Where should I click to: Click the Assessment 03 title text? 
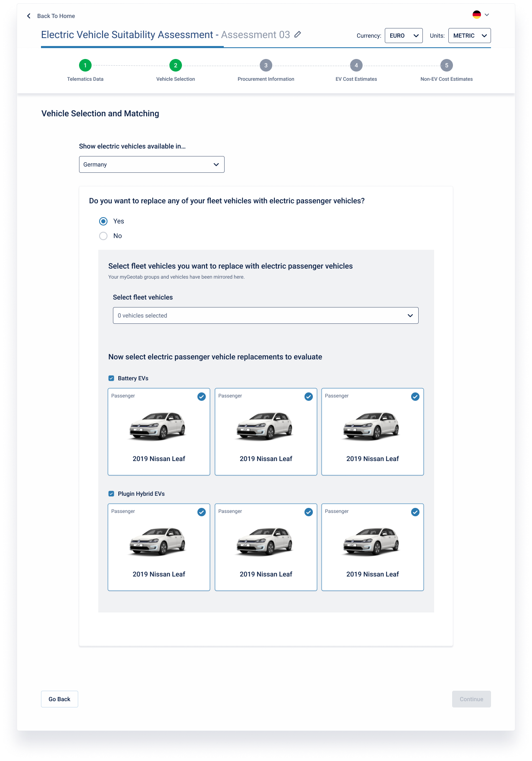(256, 35)
